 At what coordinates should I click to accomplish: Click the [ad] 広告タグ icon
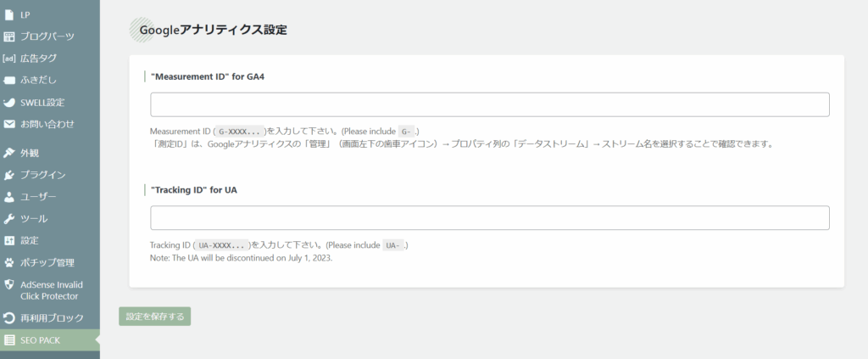coord(9,59)
